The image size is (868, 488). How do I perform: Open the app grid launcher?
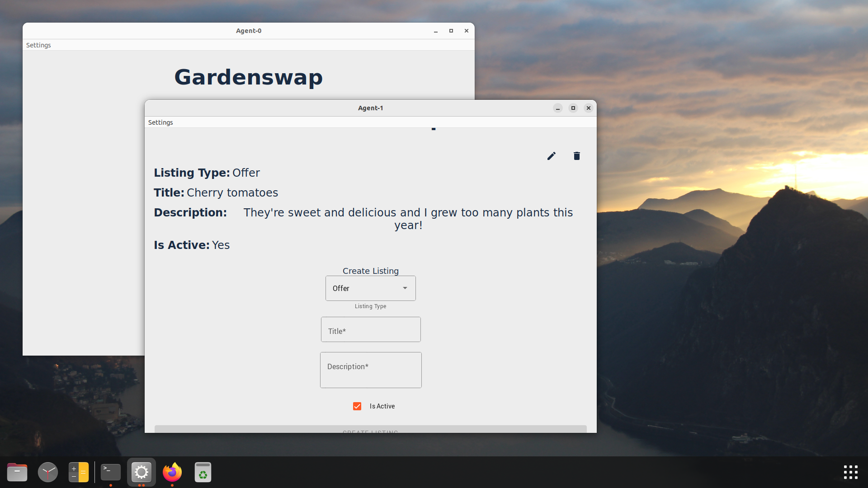(x=850, y=472)
